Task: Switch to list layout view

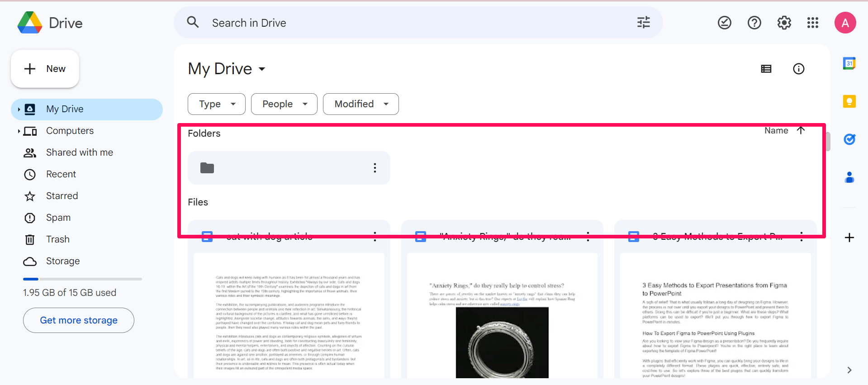Action: pyautogui.click(x=766, y=69)
